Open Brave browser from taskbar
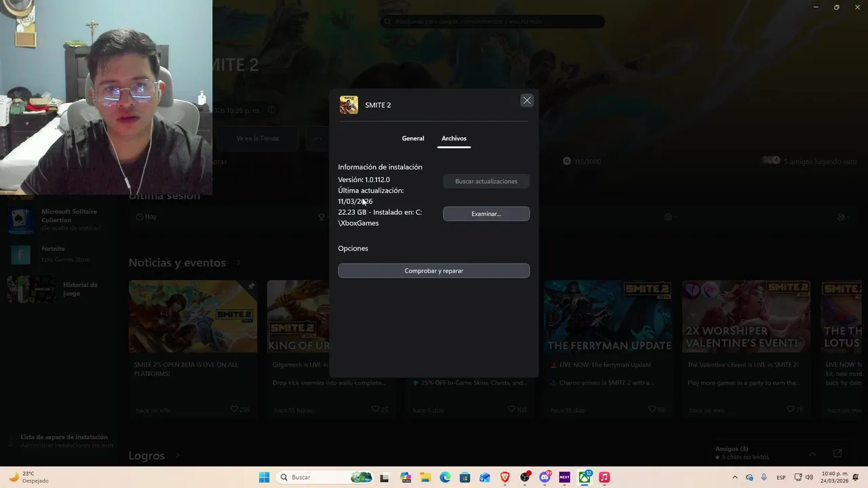Screen dimensions: 868x488 coord(505,477)
